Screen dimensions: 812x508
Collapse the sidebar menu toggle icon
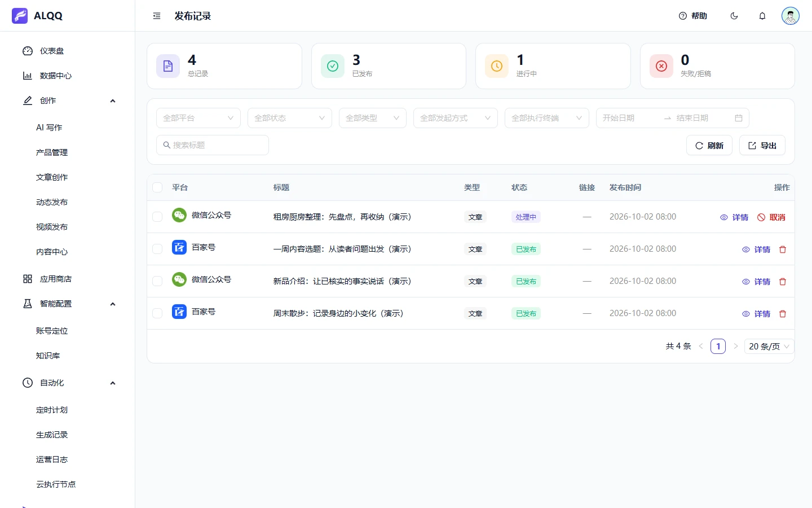tap(157, 16)
